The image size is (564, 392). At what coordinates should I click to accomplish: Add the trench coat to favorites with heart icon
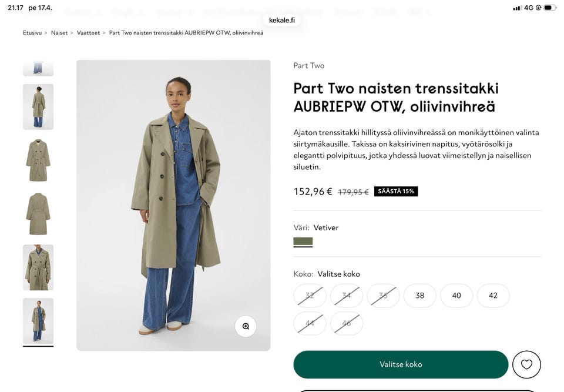pyautogui.click(x=526, y=364)
